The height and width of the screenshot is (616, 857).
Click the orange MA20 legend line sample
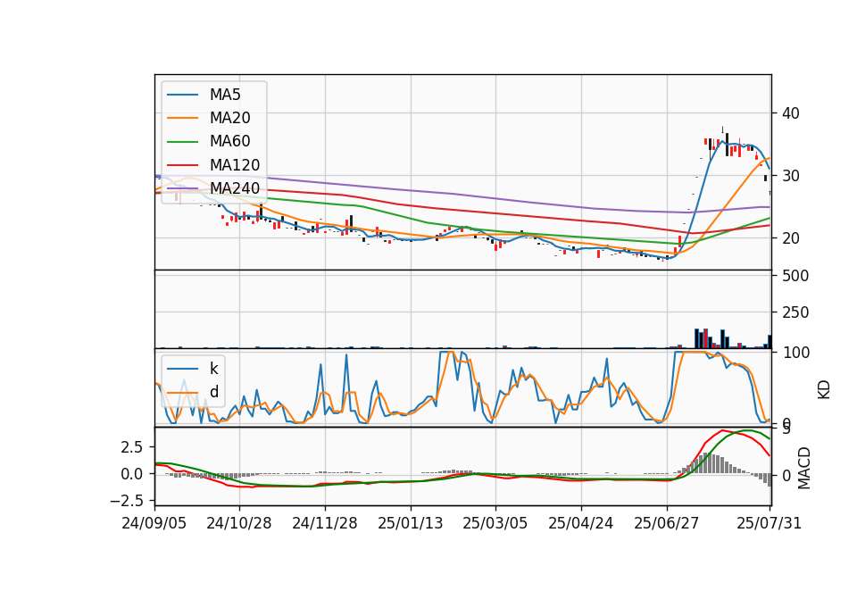coord(182,118)
